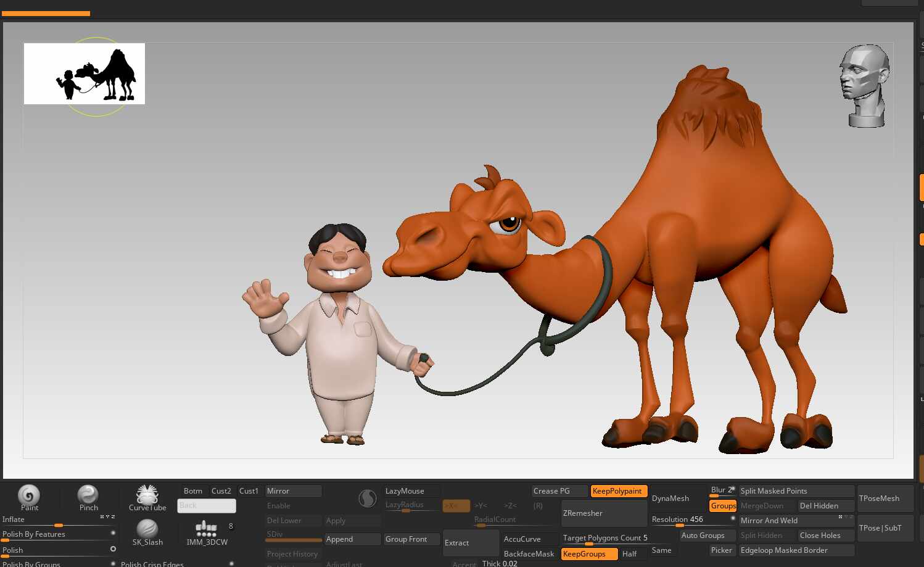Click Del Hidden button

[826, 506]
